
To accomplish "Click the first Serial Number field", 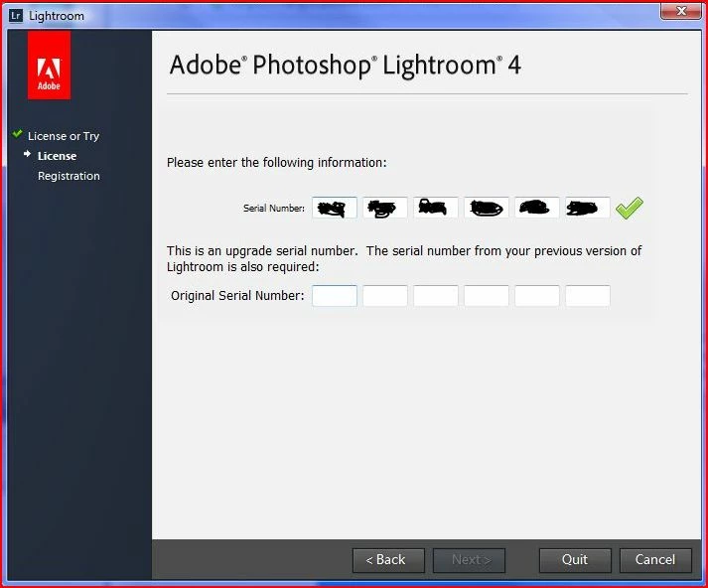I will point(335,208).
